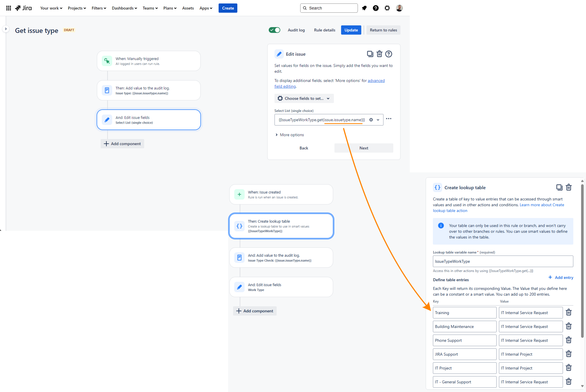Open the app switcher grid icon

(8, 8)
